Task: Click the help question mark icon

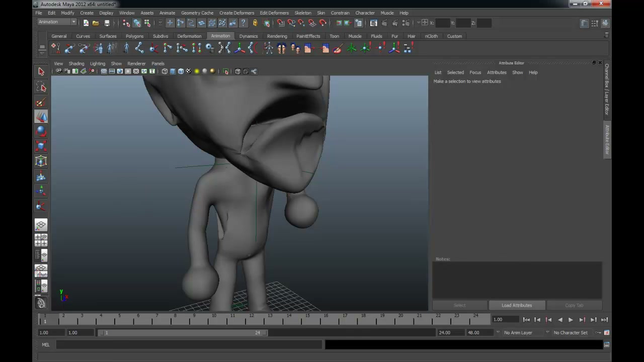Action: 243,23
